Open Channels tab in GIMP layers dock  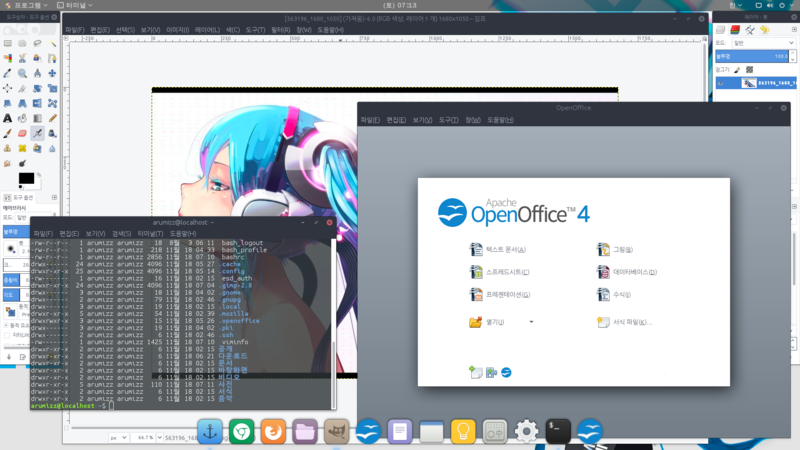[x=735, y=30]
